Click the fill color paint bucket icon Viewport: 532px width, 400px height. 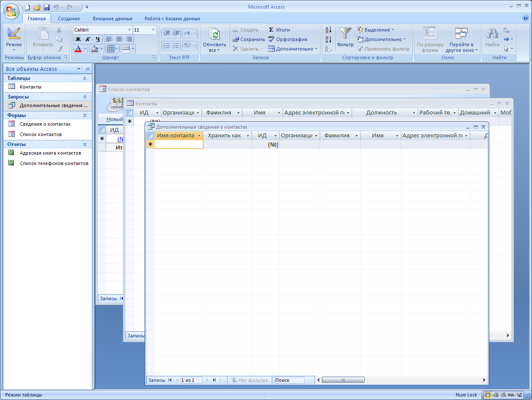coord(94,49)
